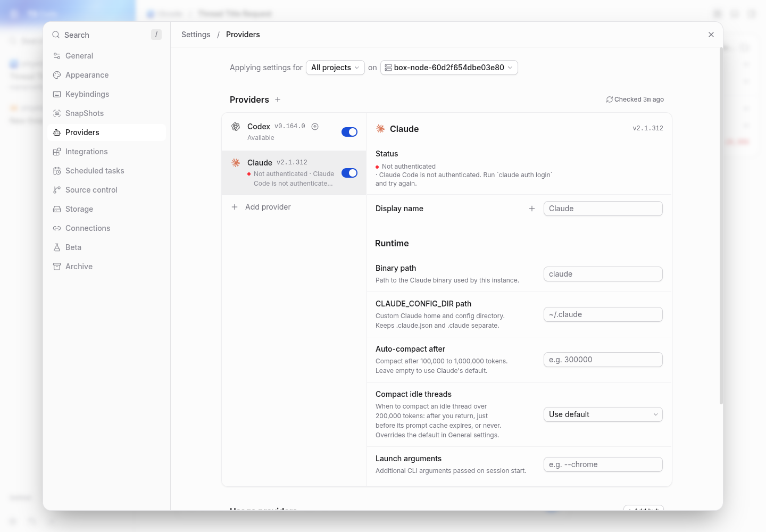This screenshot has width=766, height=532.
Task: Click Settings breadcrumb link
Action: 196,35
